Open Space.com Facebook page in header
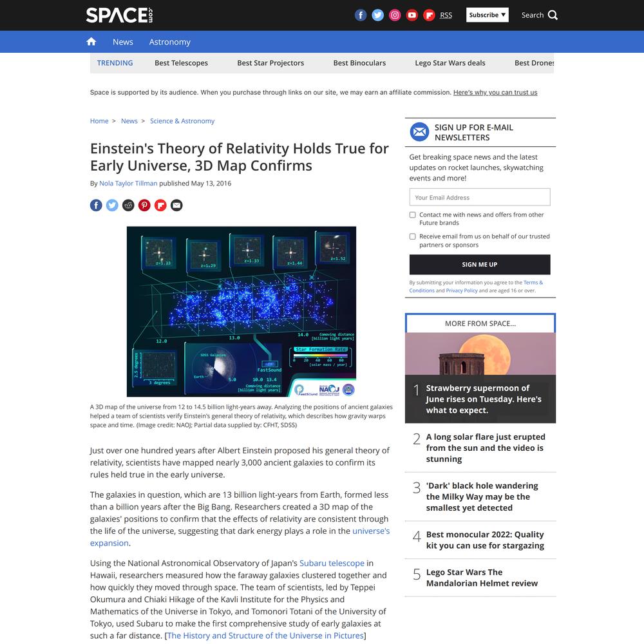 361,15
